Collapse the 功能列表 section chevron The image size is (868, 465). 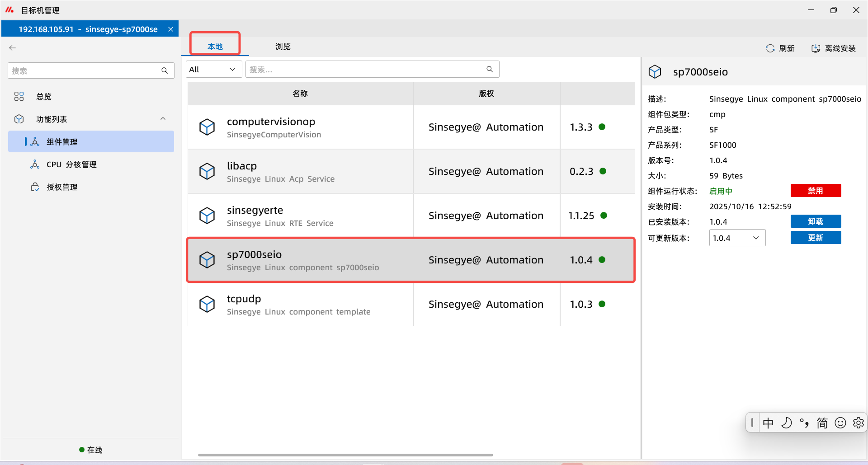(163, 119)
